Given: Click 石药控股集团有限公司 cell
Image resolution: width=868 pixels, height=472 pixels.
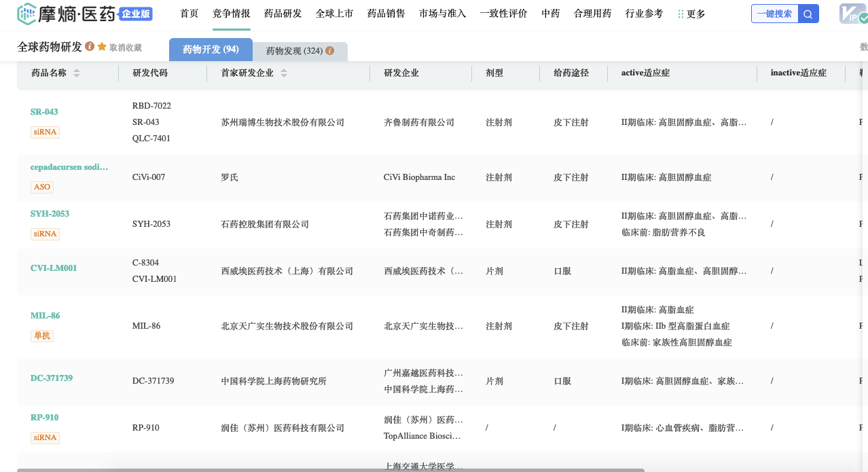Looking at the screenshot, I should (265, 224).
